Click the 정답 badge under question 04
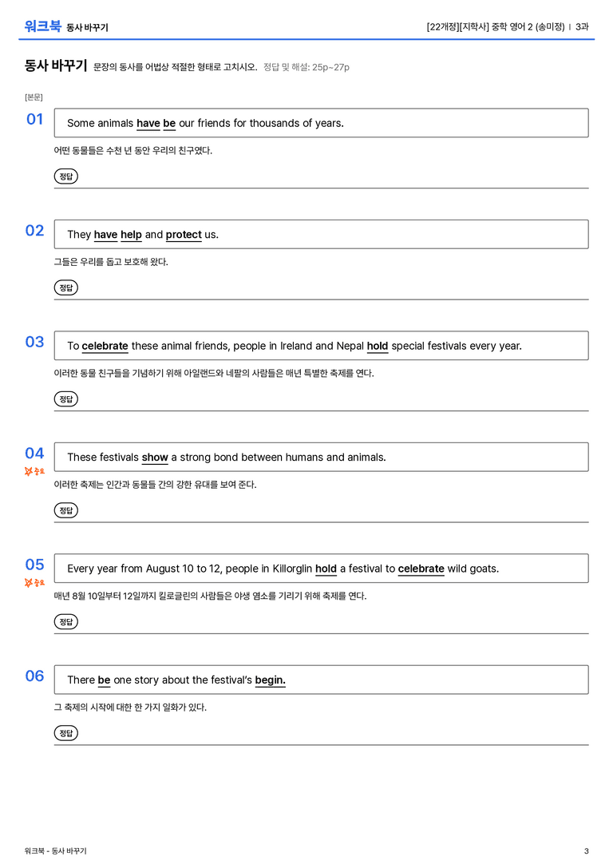613x868 pixels. tap(65, 510)
